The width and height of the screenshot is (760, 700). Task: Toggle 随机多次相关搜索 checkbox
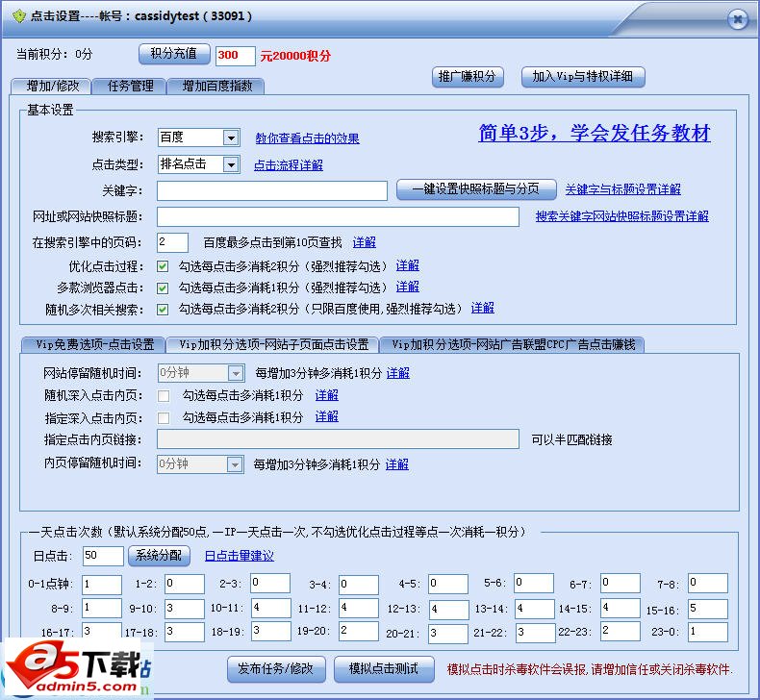[163, 309]
